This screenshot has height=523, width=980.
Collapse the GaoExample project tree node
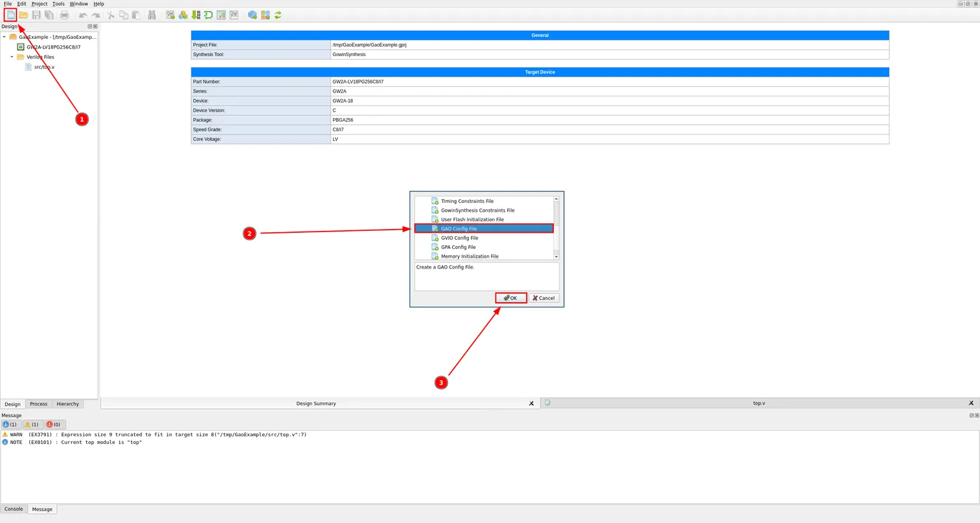[4, 37]
